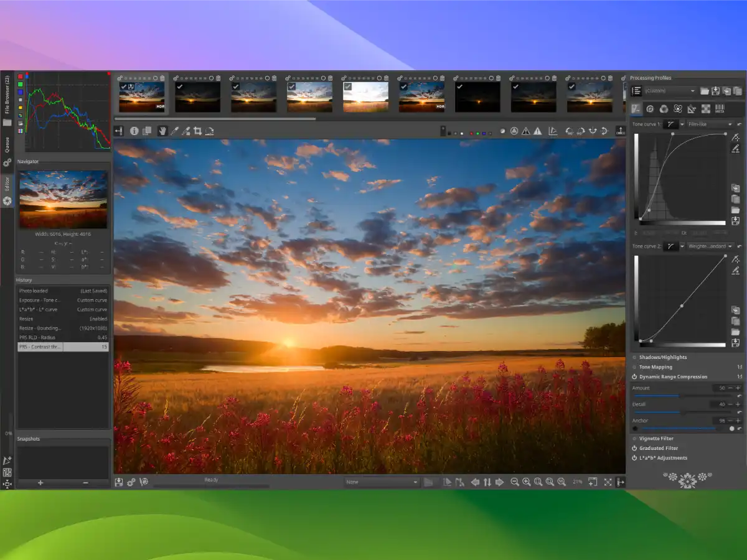Pick white balance with the spot picker
Screen dimensions: 747x560
coord(174,131)
